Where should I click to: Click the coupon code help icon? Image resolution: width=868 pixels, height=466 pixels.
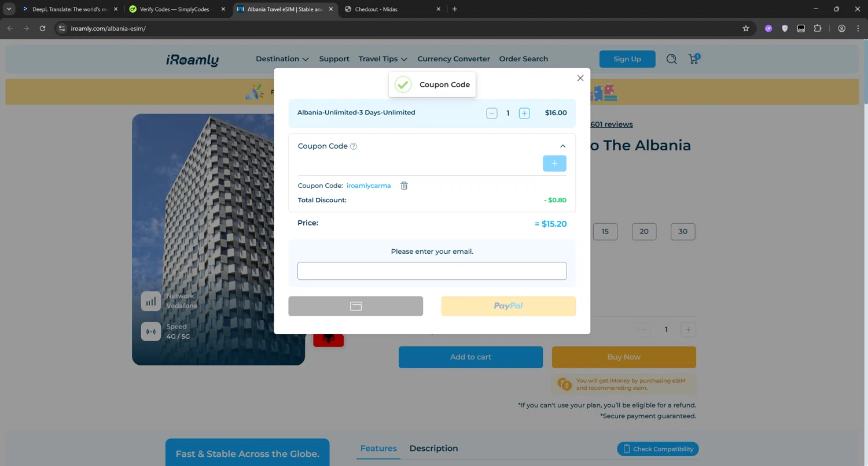pos(354,146)
